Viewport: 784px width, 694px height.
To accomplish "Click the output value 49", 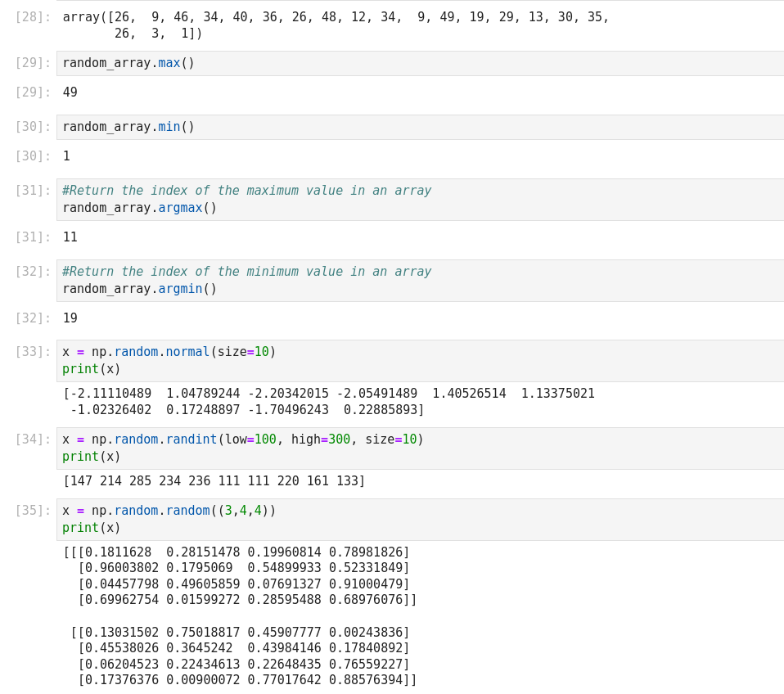I will point(70,92).
